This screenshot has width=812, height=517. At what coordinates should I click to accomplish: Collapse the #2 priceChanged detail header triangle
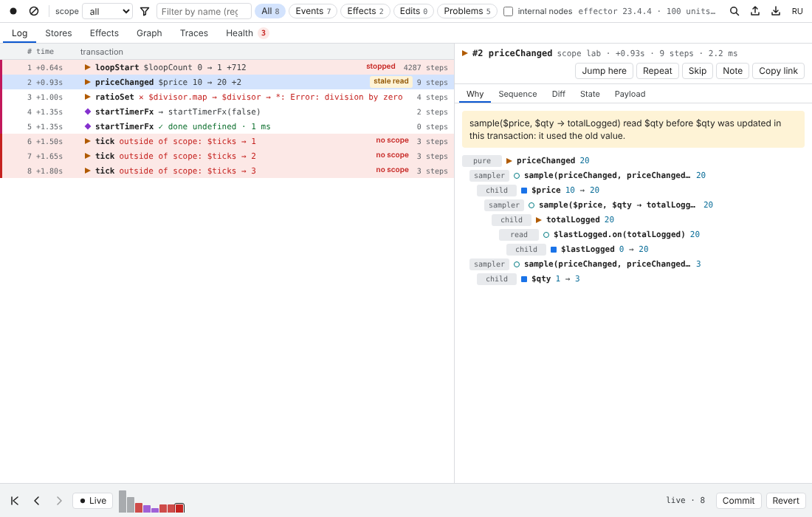point(464,53)
